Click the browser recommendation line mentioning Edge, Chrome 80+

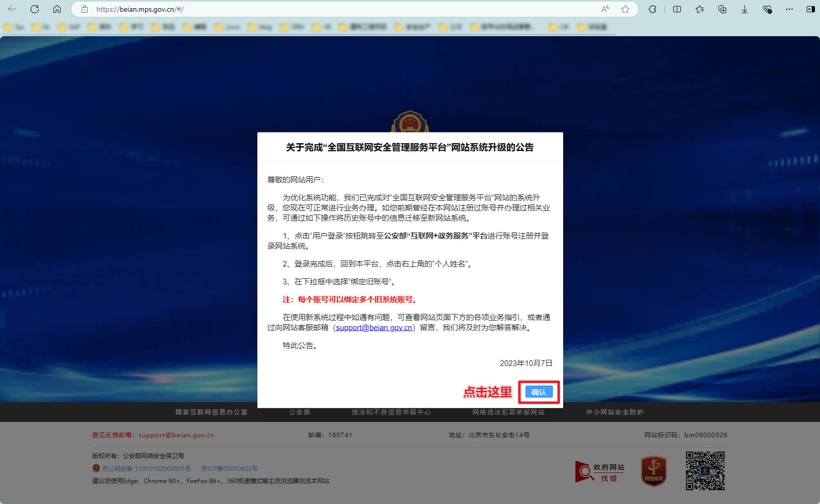(x=210, y=481)
